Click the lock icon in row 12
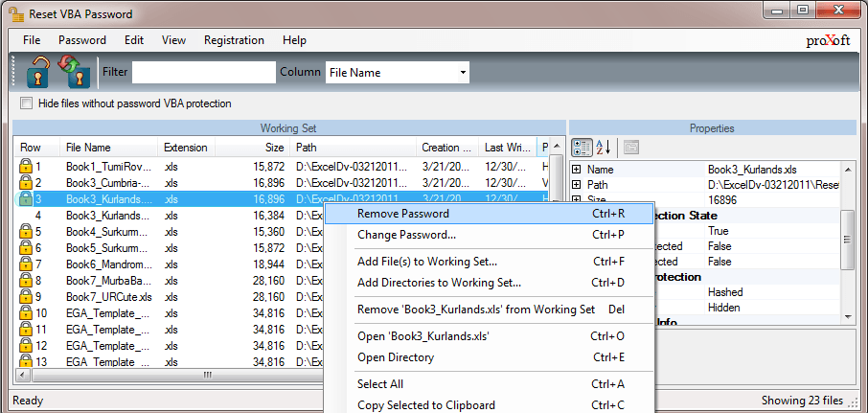 coord(26,346)
